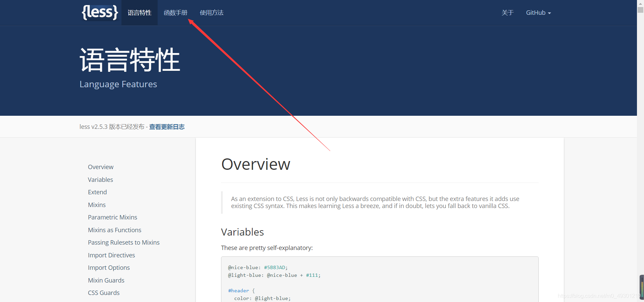Click 'less v2.5.3 版本已经发布' text

112,127
